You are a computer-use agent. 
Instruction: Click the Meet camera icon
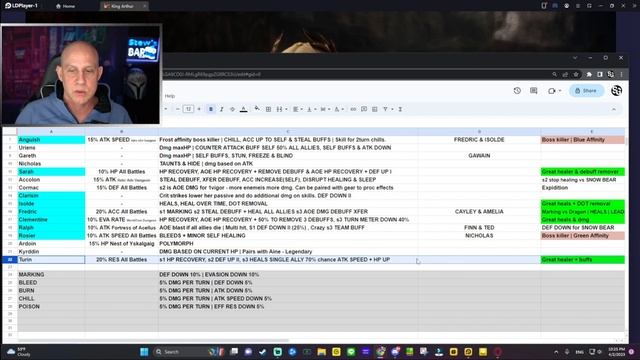coord(552,91)
